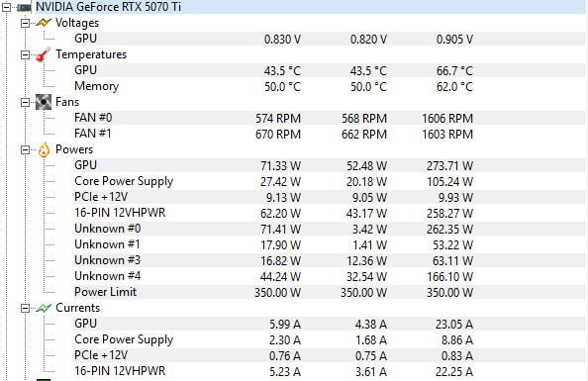Click the NVIDIA graphics card icon
This screenshot has height=381, width=588.
pyautogui.click(x=24, y=7)
